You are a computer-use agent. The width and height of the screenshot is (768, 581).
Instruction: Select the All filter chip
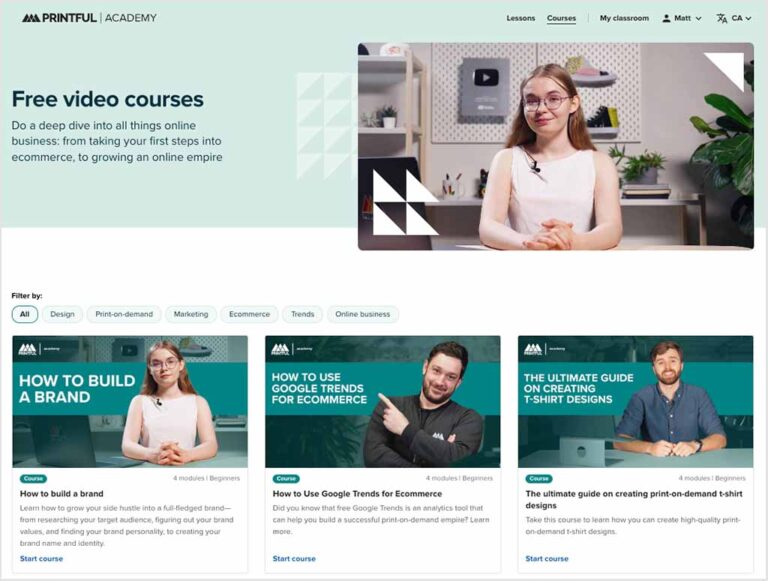click(24, 314)
